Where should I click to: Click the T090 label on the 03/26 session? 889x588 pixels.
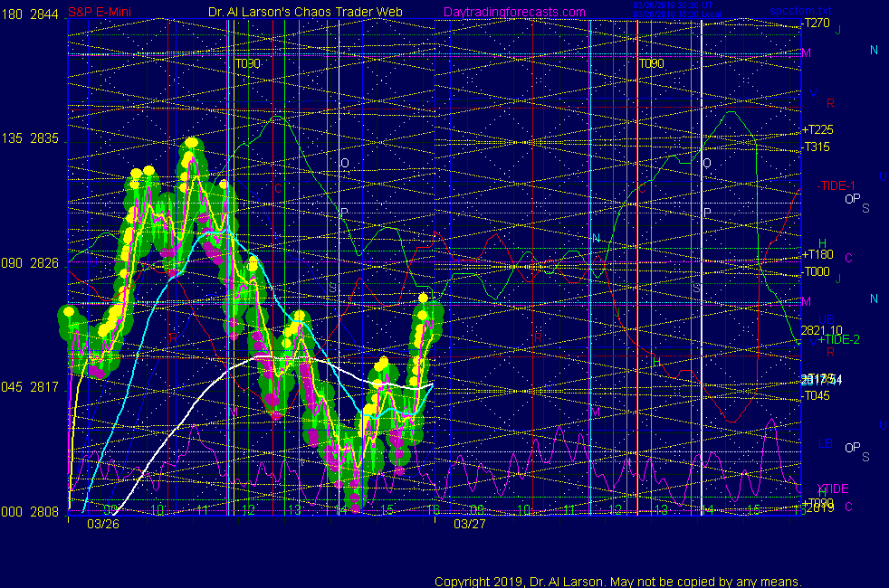pos(248,63)
